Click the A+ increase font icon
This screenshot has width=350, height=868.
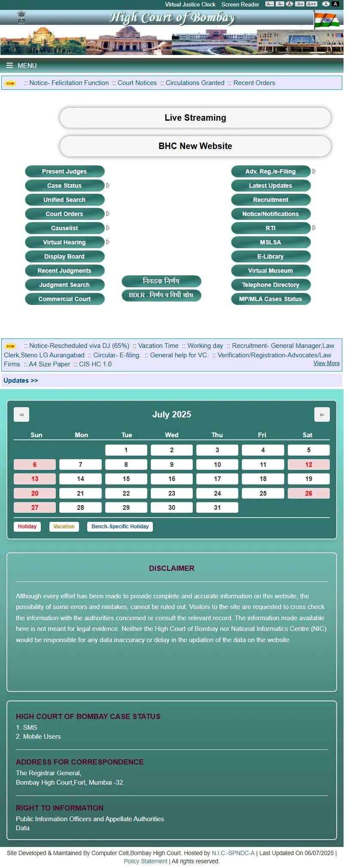coord(300,4)
